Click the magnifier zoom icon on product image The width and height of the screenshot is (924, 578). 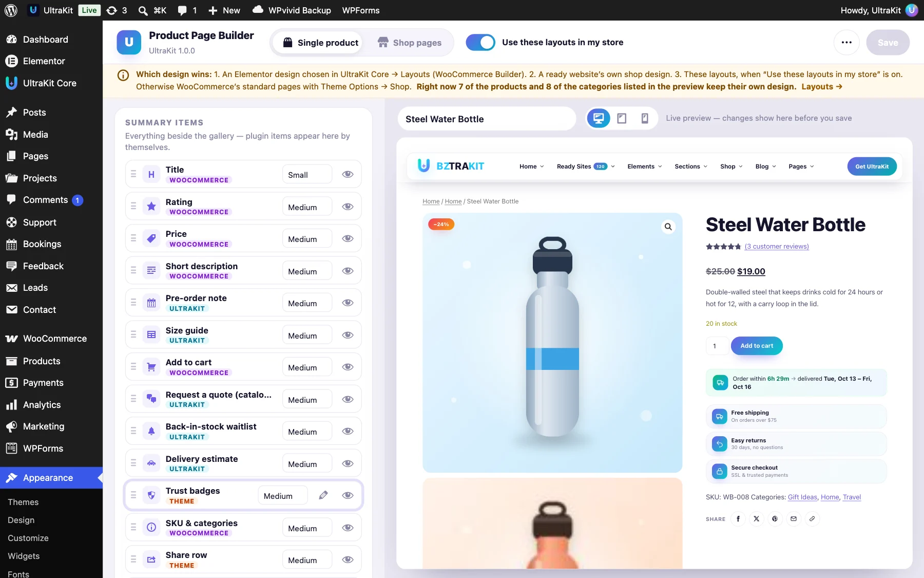point(668,227)
